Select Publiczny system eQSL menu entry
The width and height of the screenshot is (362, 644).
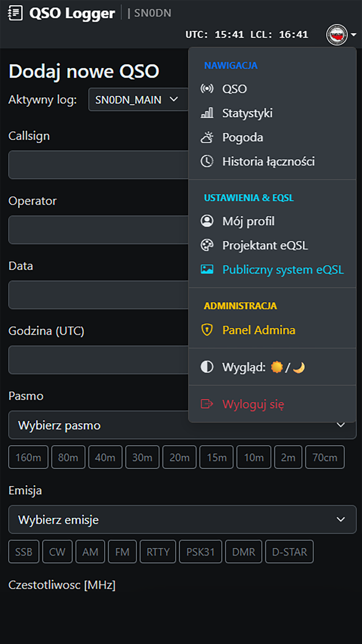[283, 269]
